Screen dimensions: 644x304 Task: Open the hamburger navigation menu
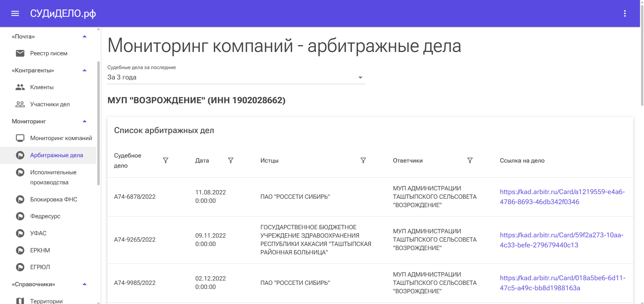click(15, 13)
